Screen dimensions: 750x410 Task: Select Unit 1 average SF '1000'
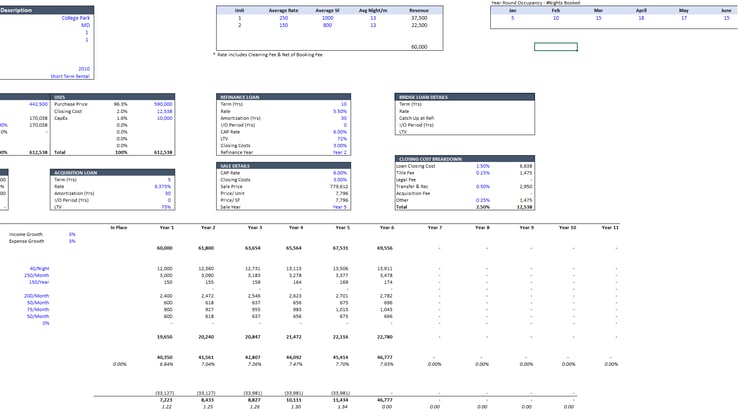[x=328, y=18]
